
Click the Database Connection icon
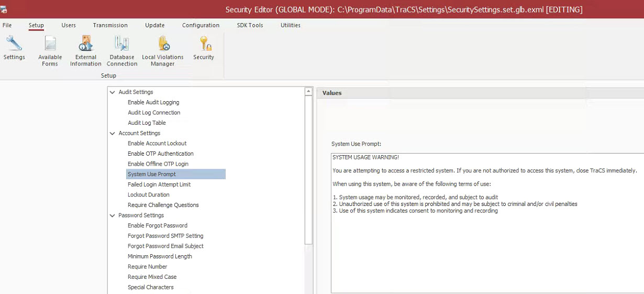tap(122, 45)
